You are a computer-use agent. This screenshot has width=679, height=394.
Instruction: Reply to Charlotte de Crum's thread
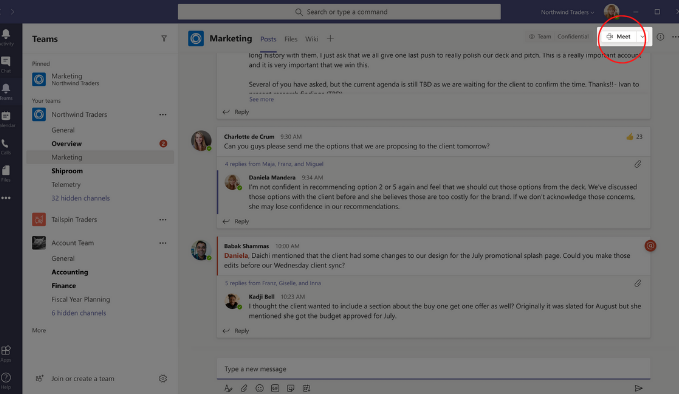236,222
